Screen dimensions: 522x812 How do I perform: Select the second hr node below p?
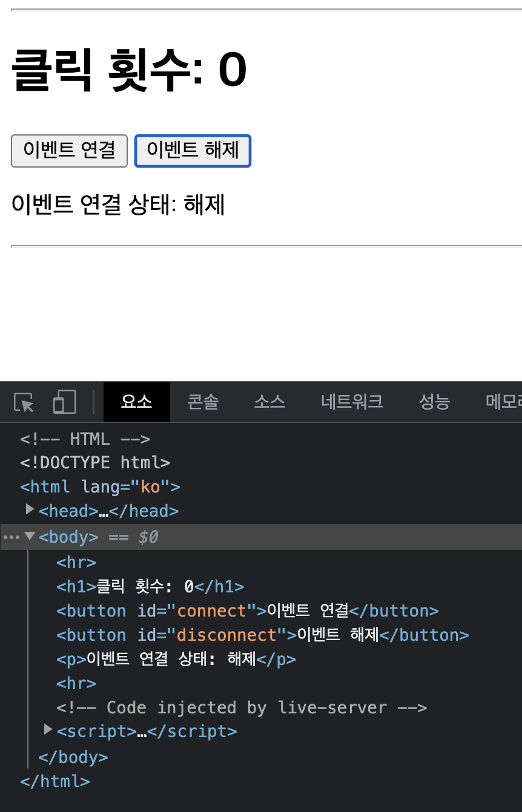pyautogui.click(x=76, y=683)
